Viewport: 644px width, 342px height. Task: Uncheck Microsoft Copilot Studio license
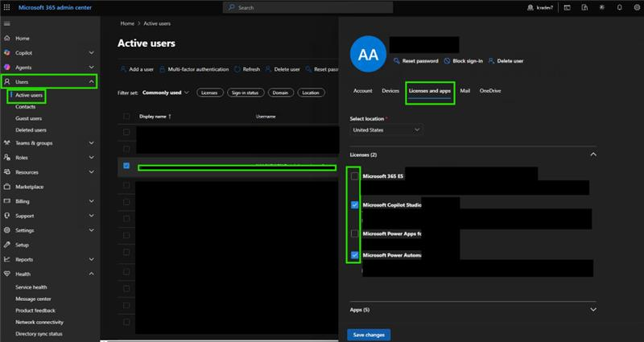(354, 205)
